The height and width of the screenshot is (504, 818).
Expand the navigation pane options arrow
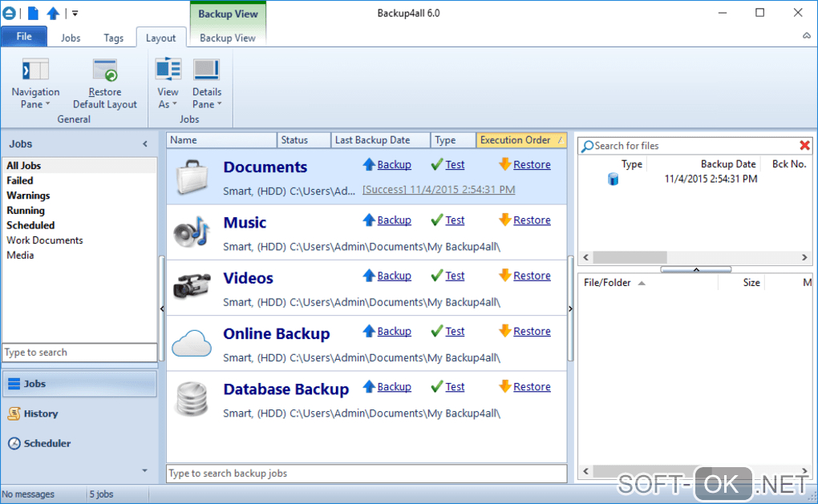144,470
